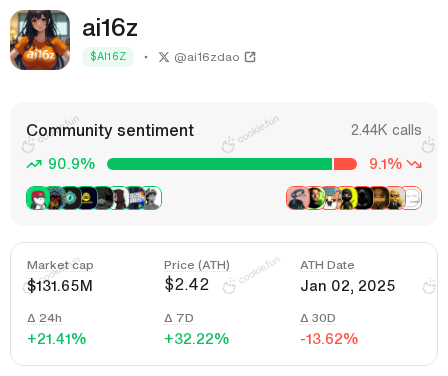Click the 2.44K calls label
This screenshot has height=376, width=448.
coord(386,130)
